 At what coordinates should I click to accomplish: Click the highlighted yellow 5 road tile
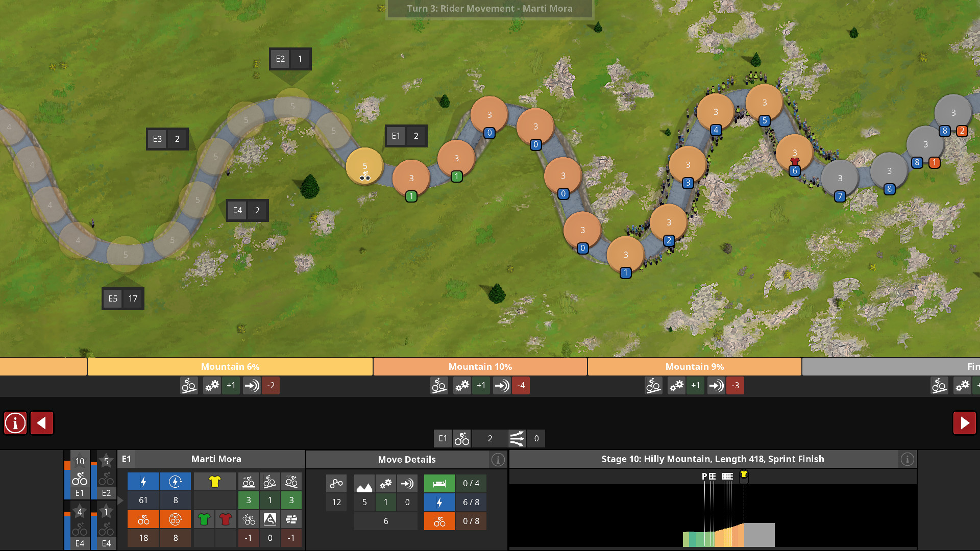tap(364, 166)
